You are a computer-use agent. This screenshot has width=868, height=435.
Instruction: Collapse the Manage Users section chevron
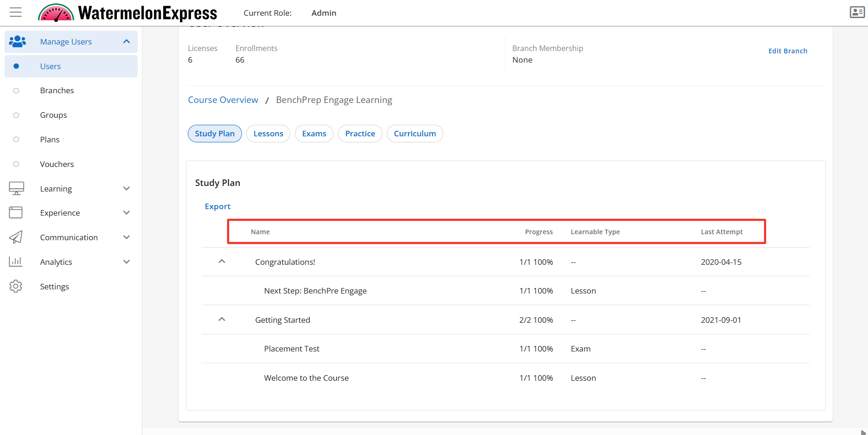point(127,42)
